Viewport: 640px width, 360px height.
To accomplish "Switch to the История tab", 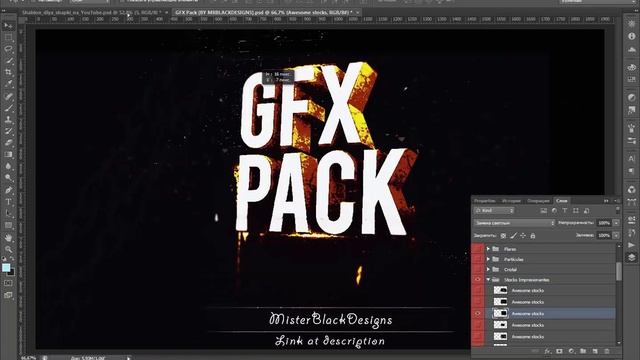I will coord(511,201).
